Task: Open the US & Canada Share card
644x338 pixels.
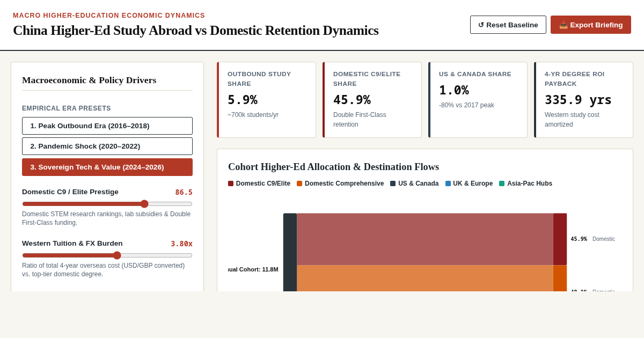Action: point(478,100)
